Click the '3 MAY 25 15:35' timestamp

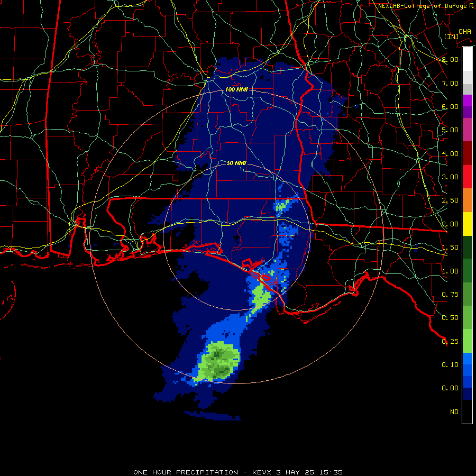click(309, 472)
